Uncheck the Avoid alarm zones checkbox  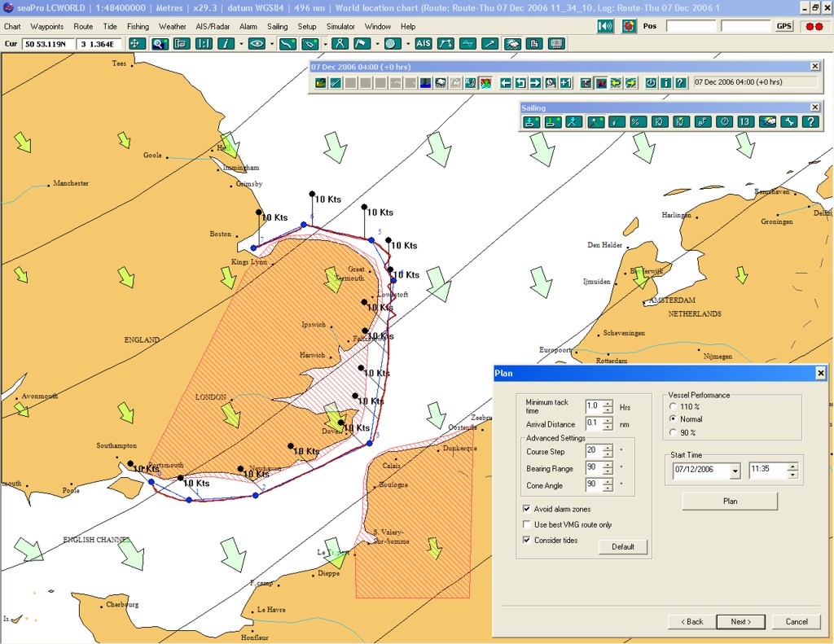click(x=526, y=507)
